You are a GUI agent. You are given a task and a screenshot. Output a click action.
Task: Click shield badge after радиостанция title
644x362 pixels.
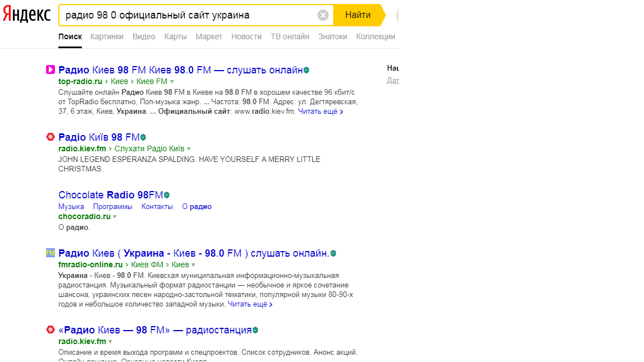(x=255, y=331)
